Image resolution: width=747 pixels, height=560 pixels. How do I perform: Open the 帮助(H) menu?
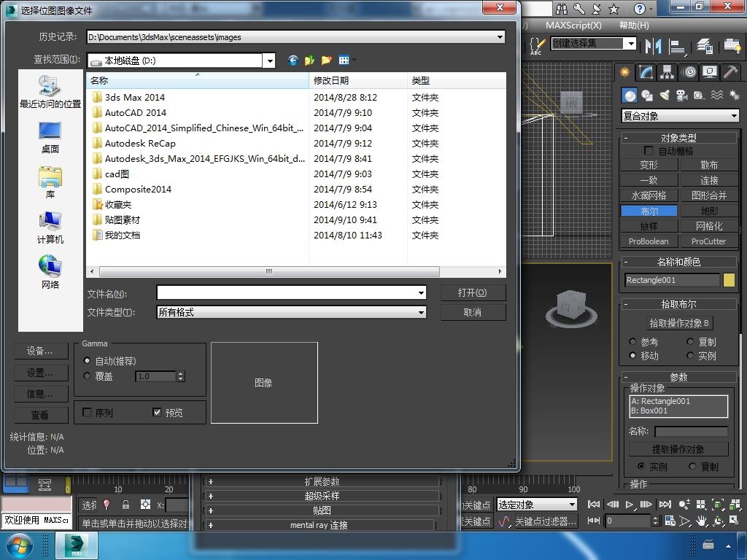tap(634, 26)
